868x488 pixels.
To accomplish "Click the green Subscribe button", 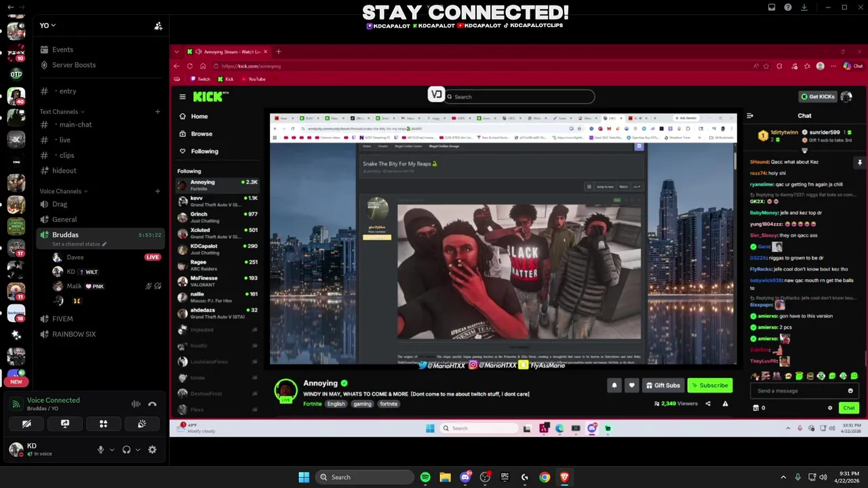I will coord(710,386).
